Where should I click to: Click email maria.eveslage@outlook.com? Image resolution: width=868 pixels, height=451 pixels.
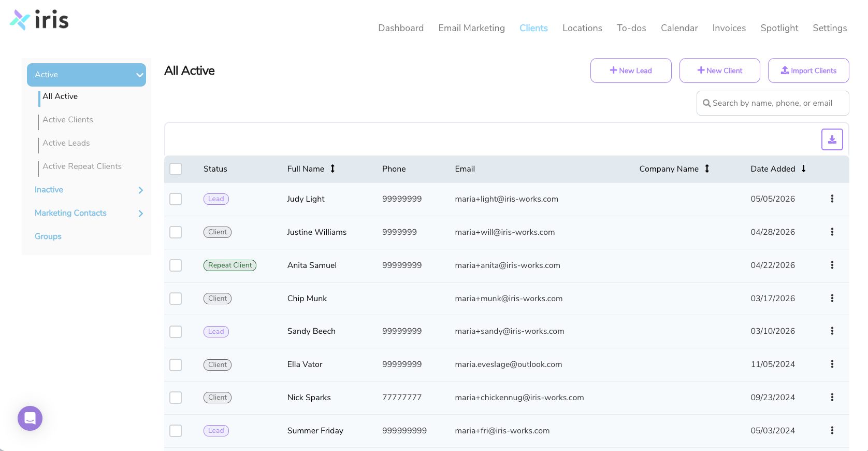(x=508, y=364)
